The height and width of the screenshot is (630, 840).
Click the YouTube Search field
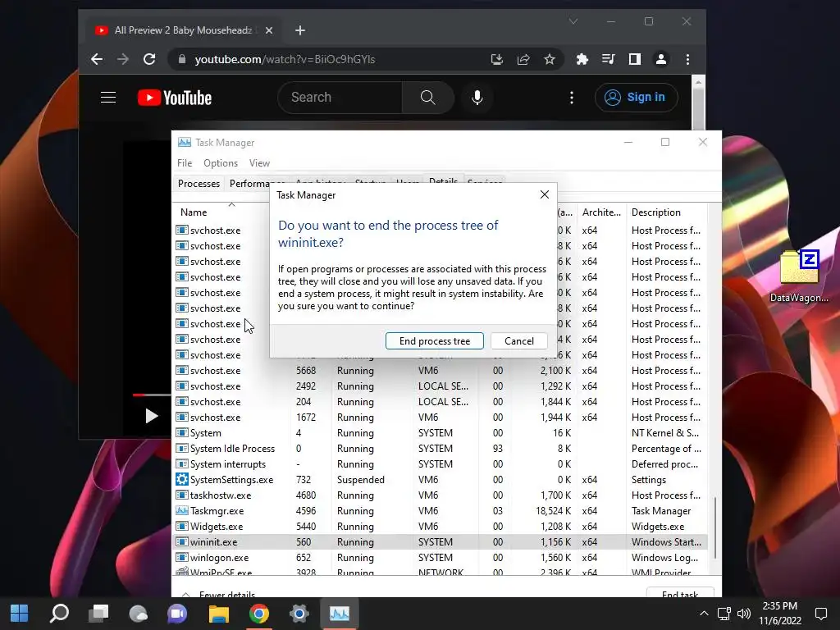pos(340,98)
